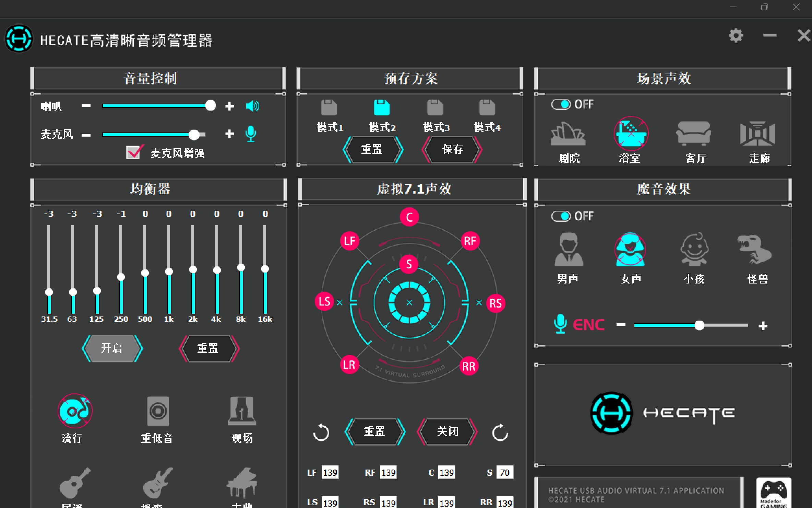Click the 1k equalizer slider handle

169,272
